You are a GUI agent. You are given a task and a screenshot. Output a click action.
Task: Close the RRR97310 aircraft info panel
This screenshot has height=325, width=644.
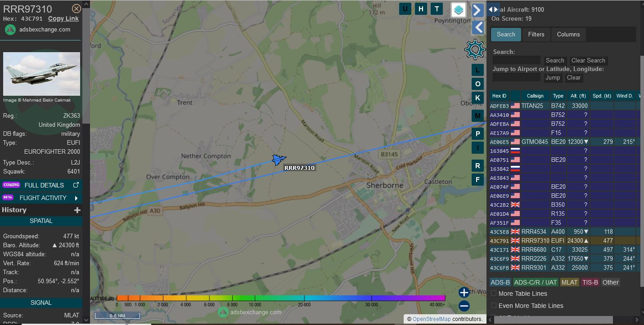(77, 9)
